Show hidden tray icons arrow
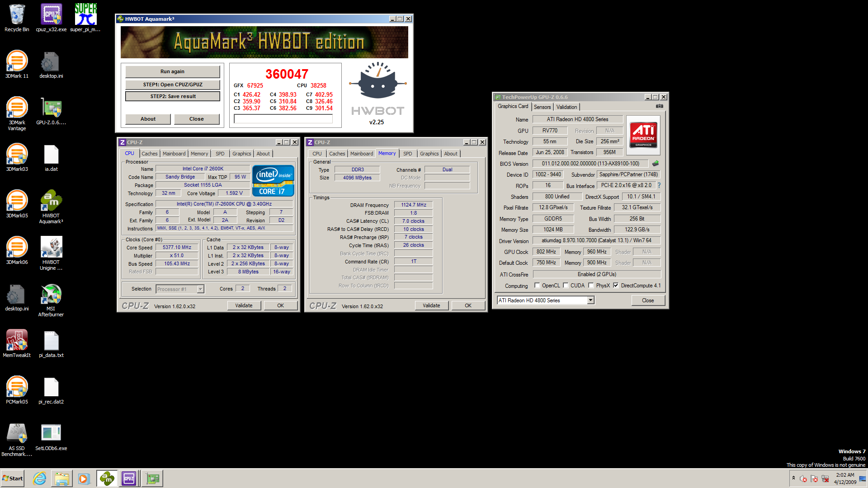Image resolution: width=868 pixels, height=488 pixels. point(793,478)
